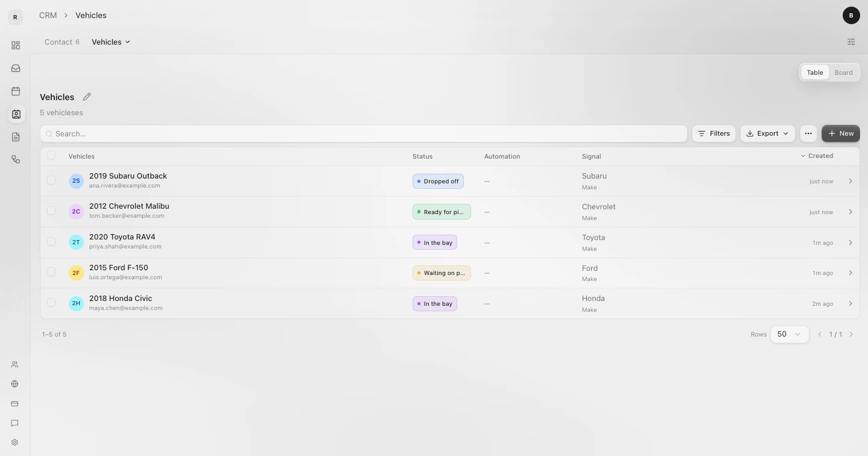Click the Automation column header

pos(502,156)
